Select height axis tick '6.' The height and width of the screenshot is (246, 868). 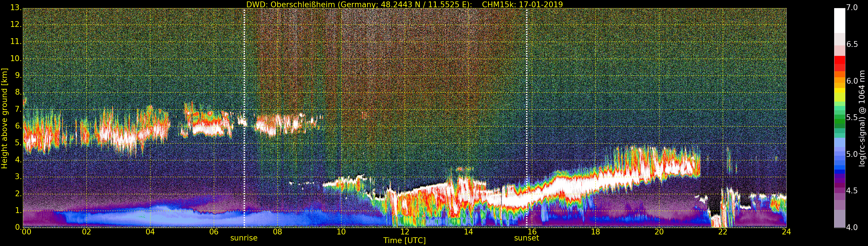(18, 126)
